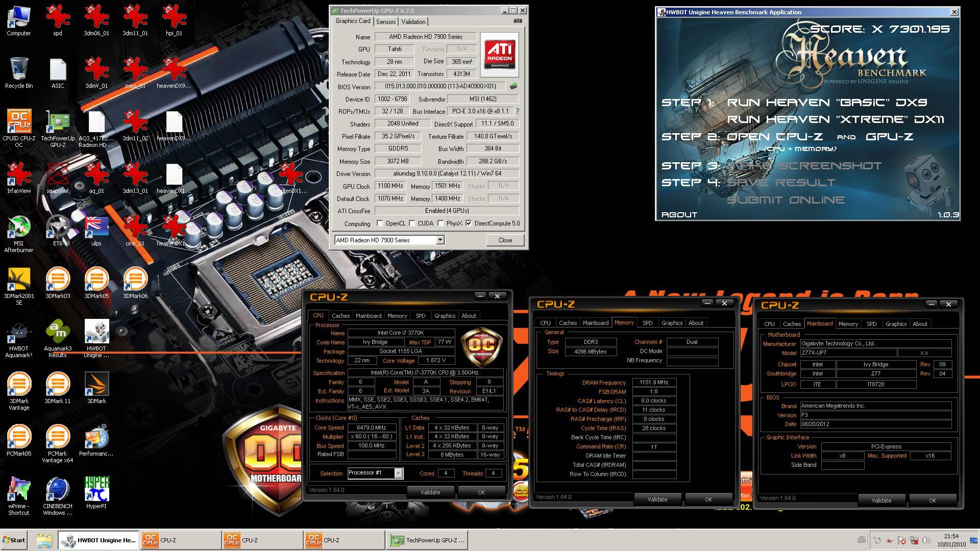980x551 pixels.
Task: Click the volume tray icon
Action: (x=926, y=540)
